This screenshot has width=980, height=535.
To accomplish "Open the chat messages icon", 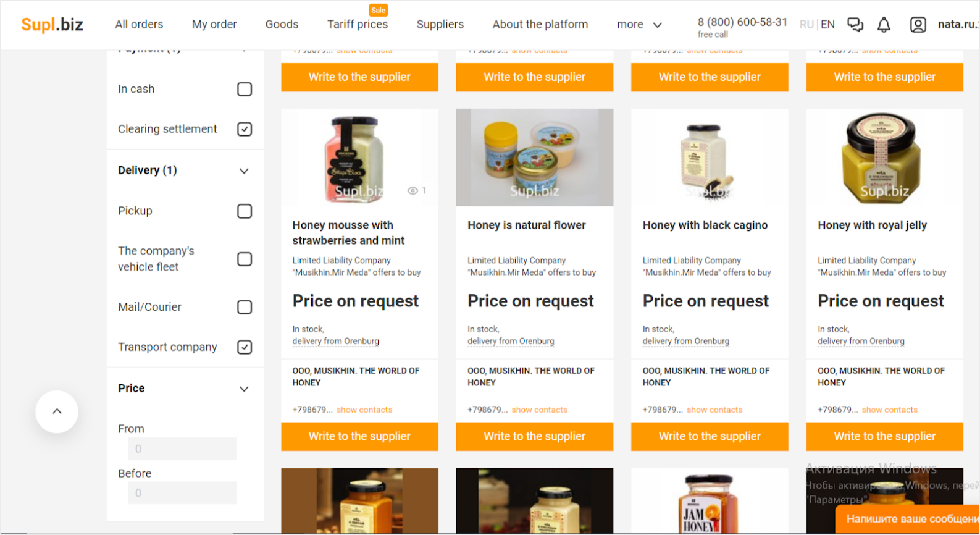I will [855, 25].
